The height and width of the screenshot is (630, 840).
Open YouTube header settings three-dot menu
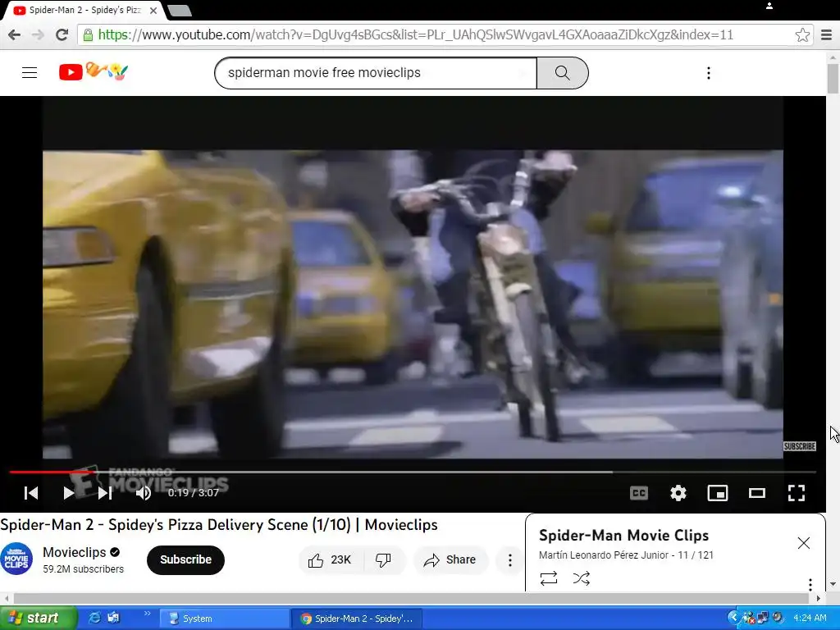(708, 73)
